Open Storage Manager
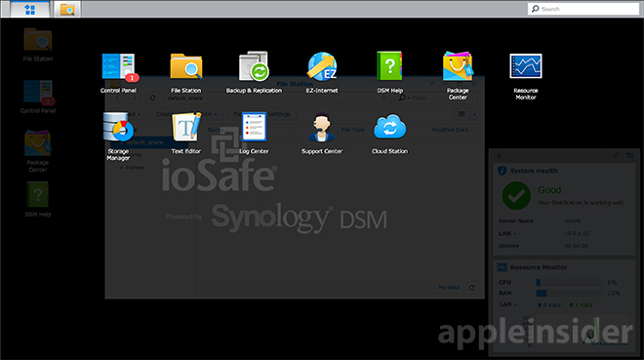The width and height of the screenshot is (644, 360). [118, 137]
